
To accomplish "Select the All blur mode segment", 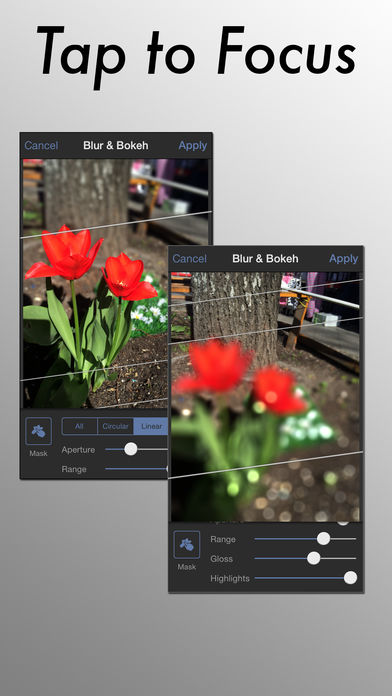I will click(79, 426).
